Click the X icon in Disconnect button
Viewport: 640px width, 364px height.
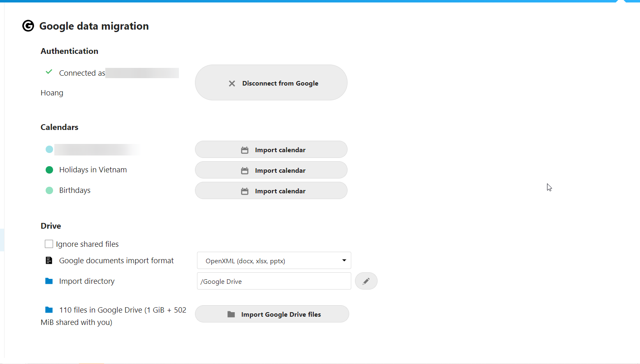[x=232, y=83]
